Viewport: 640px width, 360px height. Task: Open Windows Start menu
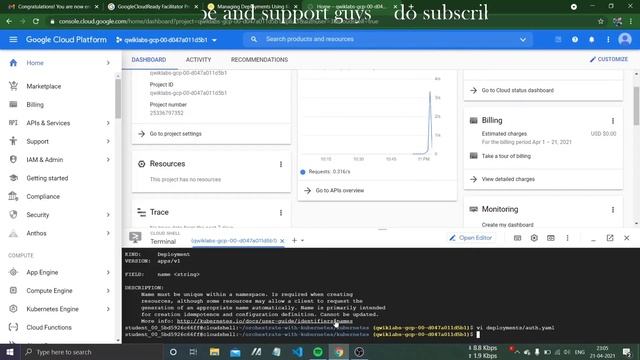coord(10,352)
